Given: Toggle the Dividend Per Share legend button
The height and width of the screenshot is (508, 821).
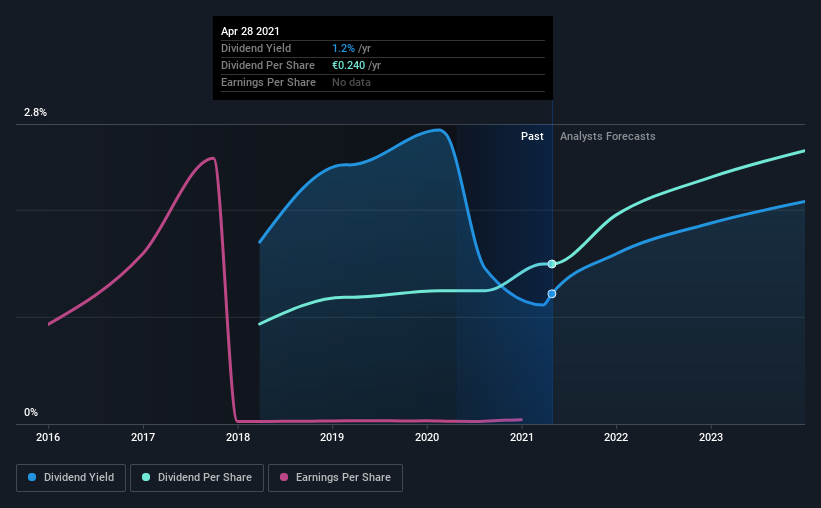Looking at the screenshot, I should (x=197, y=478).
